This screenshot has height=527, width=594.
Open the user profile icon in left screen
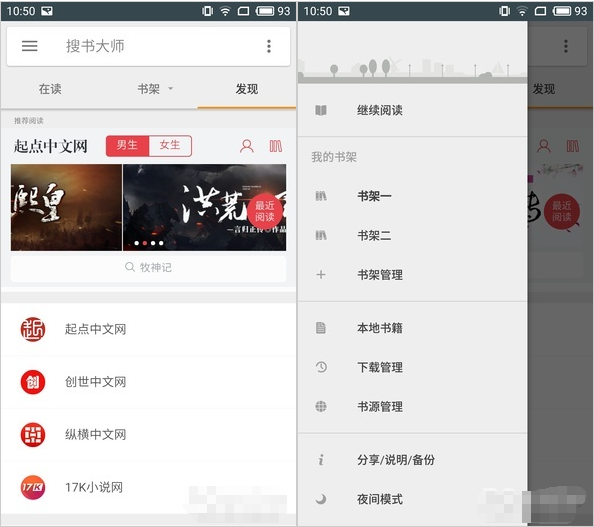[247, 146]
